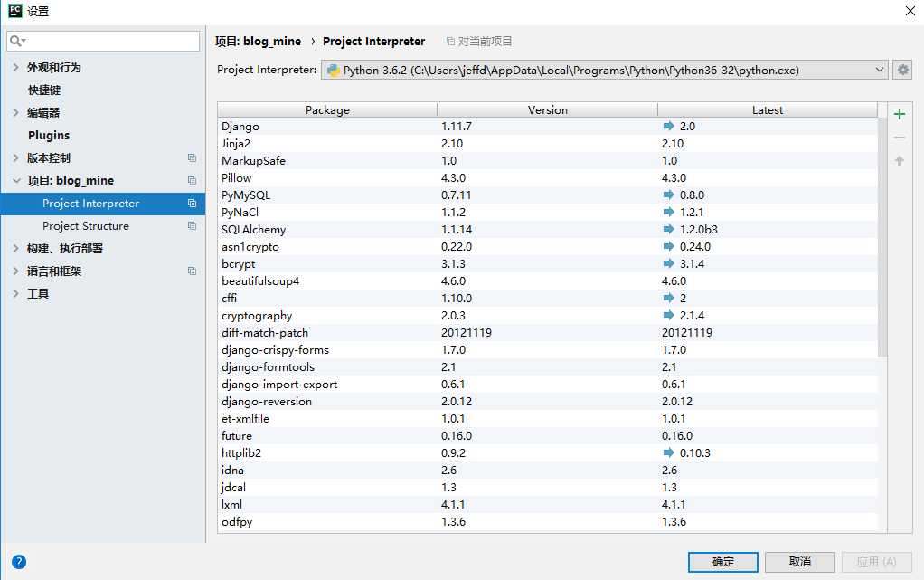Click the green plus install package icon
The width and height of the screenshot is (924, 580).
[900, 114]
